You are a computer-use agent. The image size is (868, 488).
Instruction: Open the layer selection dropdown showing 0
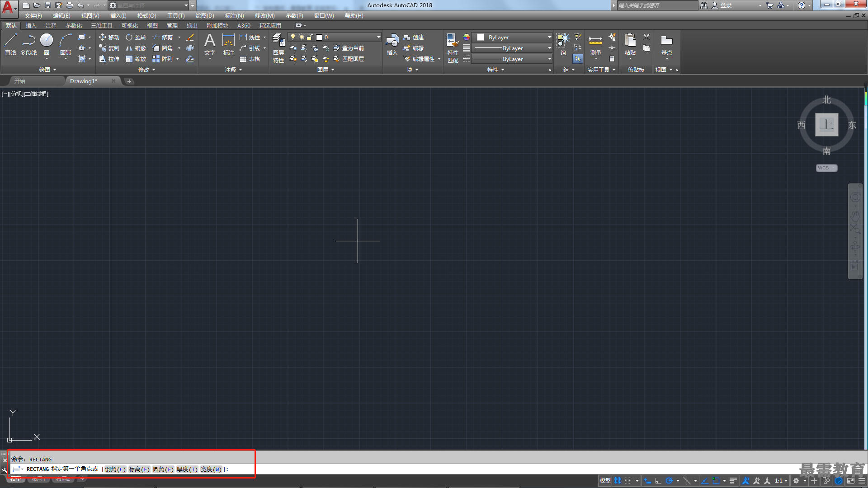click(x=335, y=37)
